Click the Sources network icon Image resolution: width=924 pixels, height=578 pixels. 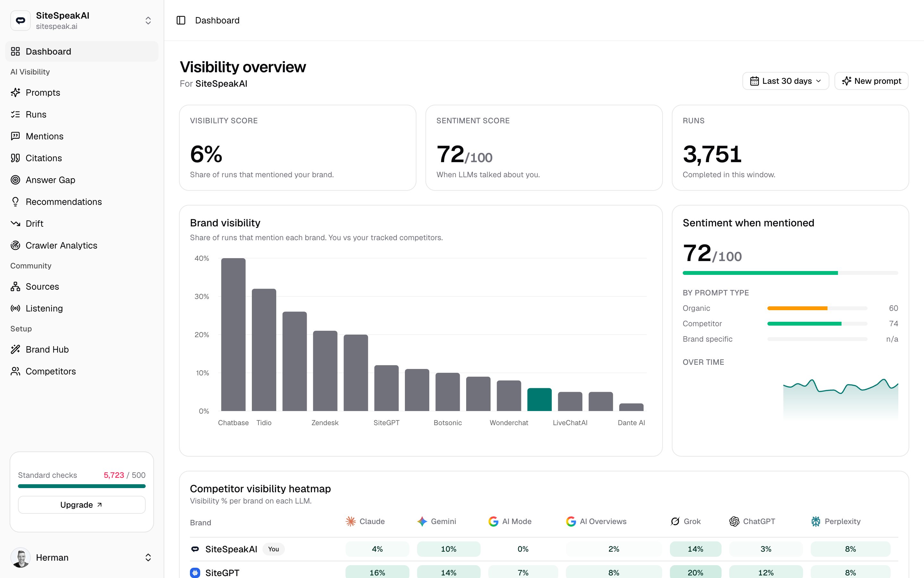pos(15,286)
